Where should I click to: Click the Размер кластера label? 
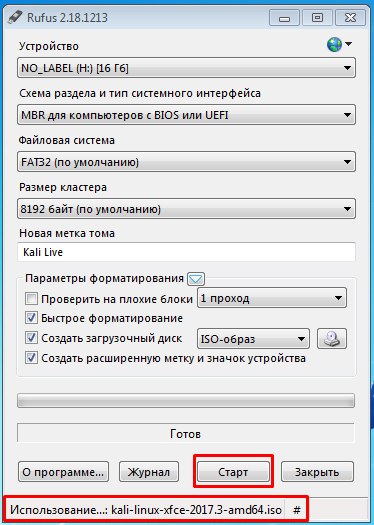63,187
